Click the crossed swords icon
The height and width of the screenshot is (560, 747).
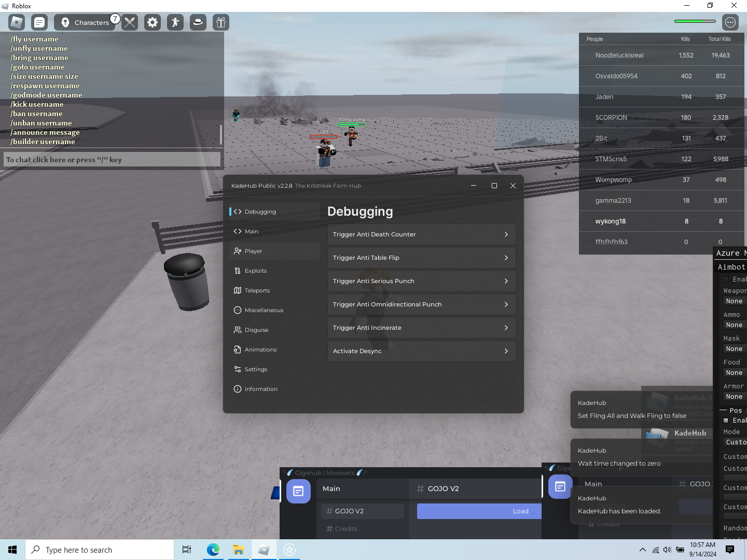pyautogui.click(x=130, y=22)
